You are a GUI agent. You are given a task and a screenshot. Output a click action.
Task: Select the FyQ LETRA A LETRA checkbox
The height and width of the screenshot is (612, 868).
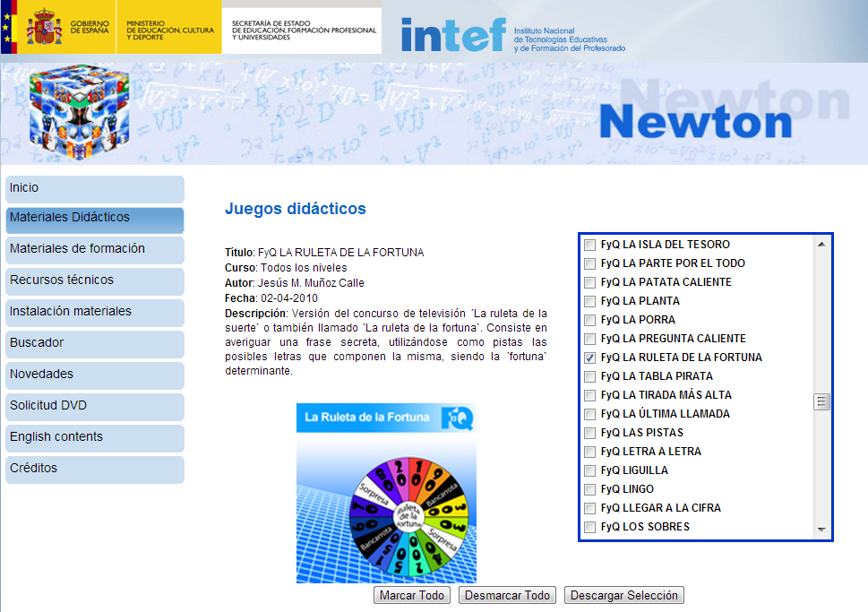click(x=590, y=452)
